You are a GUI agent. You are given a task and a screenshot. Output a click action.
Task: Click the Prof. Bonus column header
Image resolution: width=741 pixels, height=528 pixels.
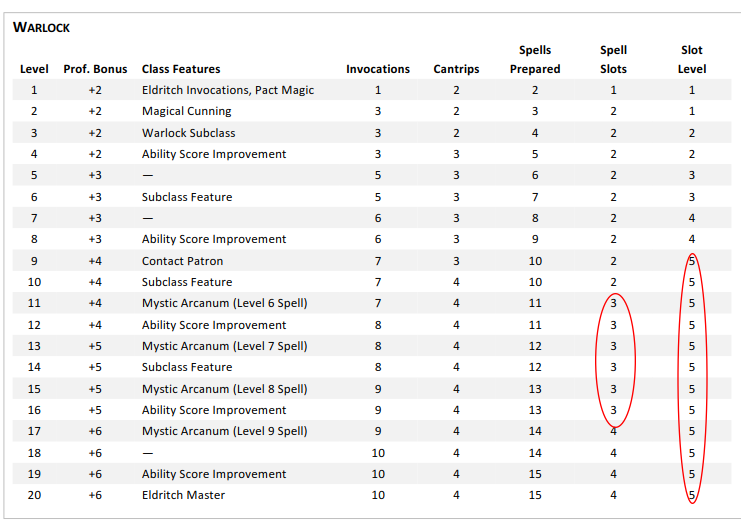pos(95,69)
